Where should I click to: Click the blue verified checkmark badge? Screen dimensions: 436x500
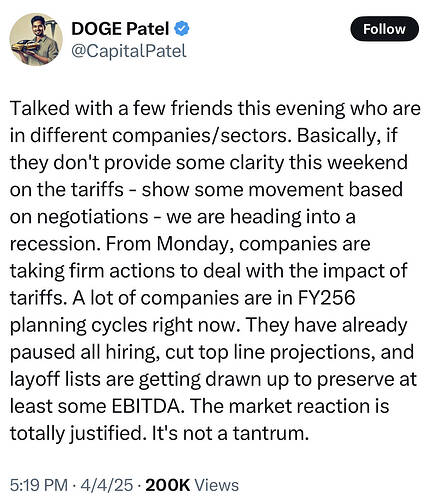tap(182, 28)
